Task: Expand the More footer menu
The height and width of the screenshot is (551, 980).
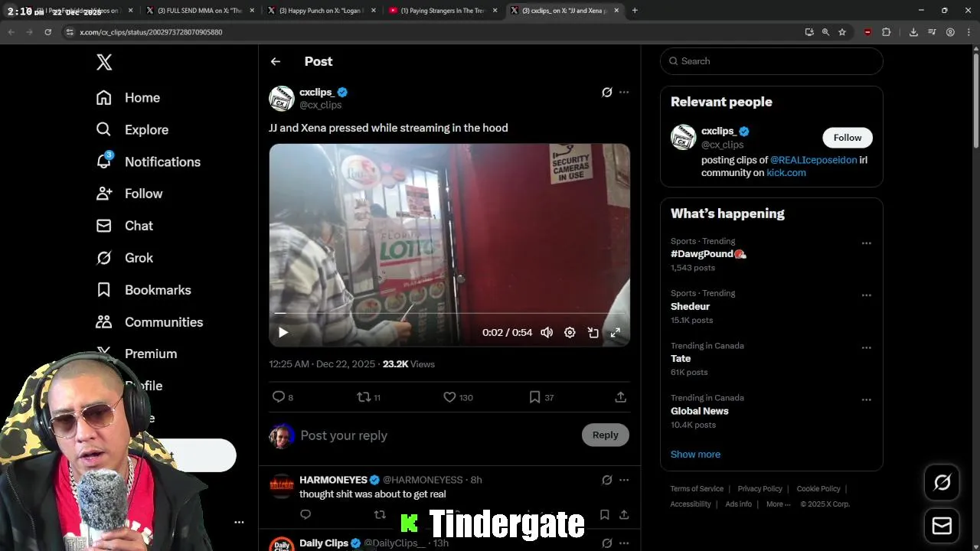Action: [x=779, y=504]
